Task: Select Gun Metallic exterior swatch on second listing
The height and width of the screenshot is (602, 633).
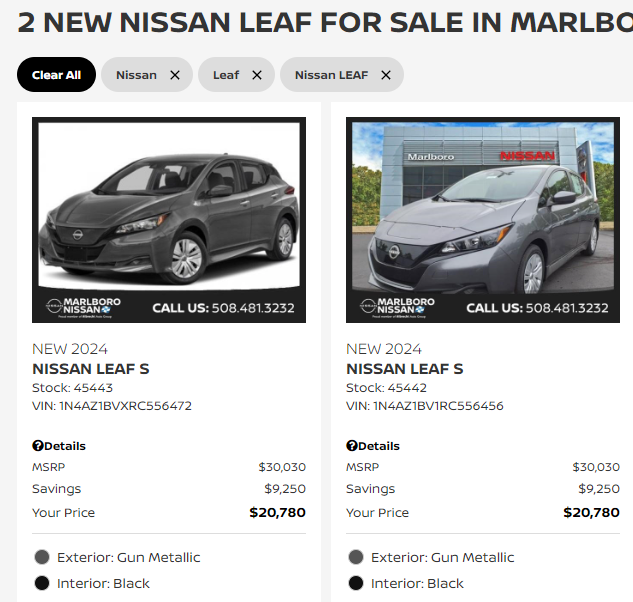Action: 356,558
